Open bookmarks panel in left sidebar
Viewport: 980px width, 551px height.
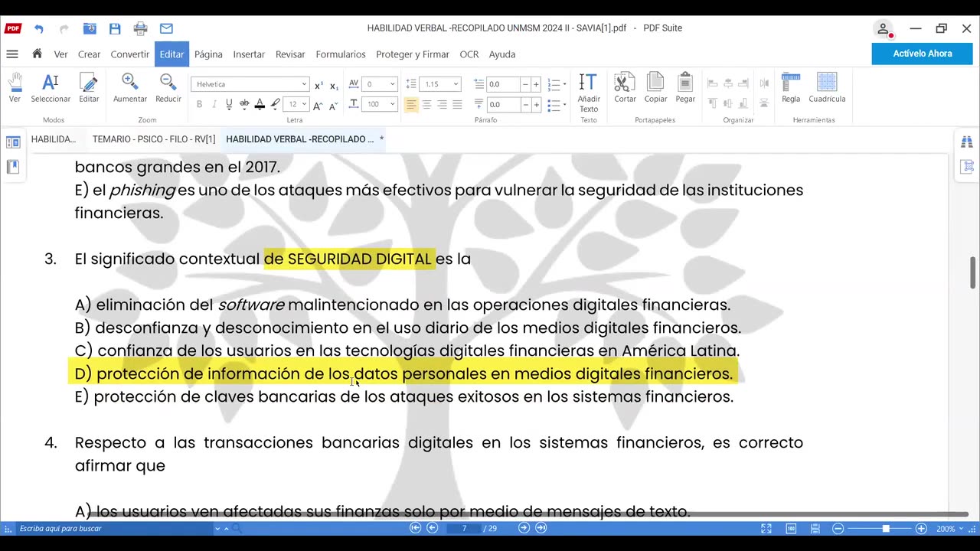pyautogui.click(x=13, y=166)
